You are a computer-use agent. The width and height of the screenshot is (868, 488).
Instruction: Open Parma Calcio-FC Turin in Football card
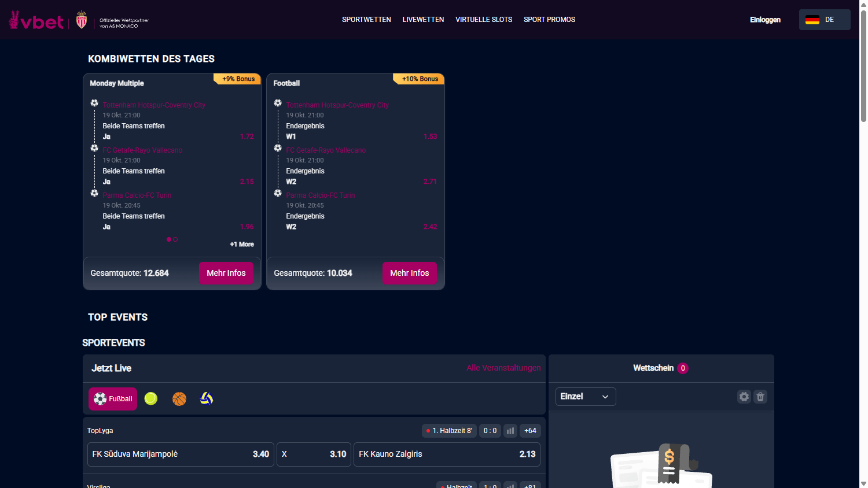click(321, 195)
